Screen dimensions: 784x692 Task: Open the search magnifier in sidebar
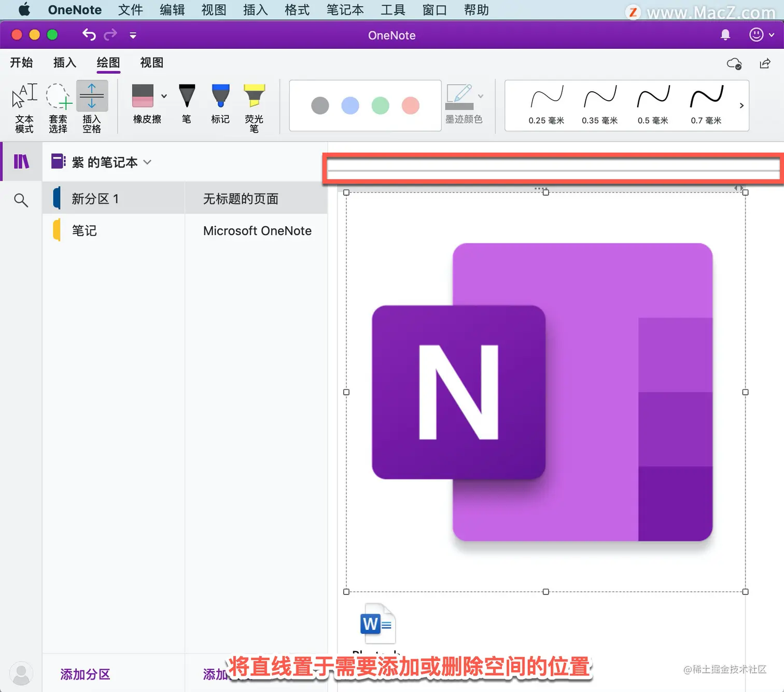pyautogui.click(x=21, y=200)
